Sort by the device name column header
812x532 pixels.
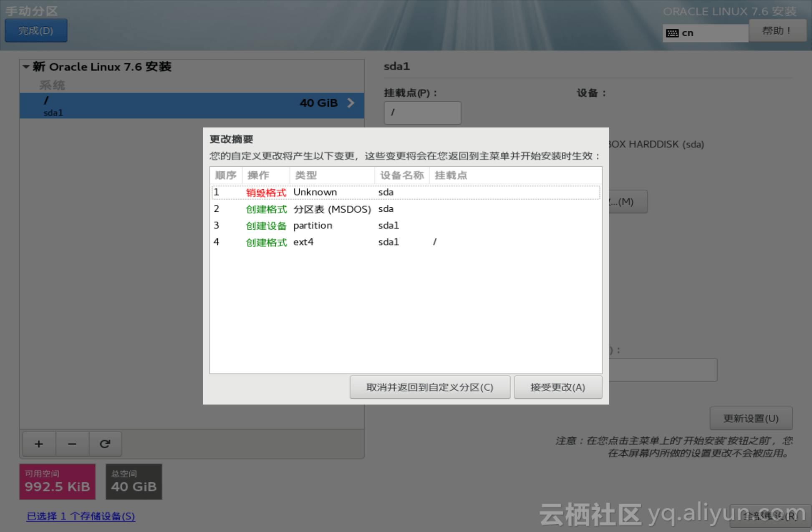[x=401, y=175]
